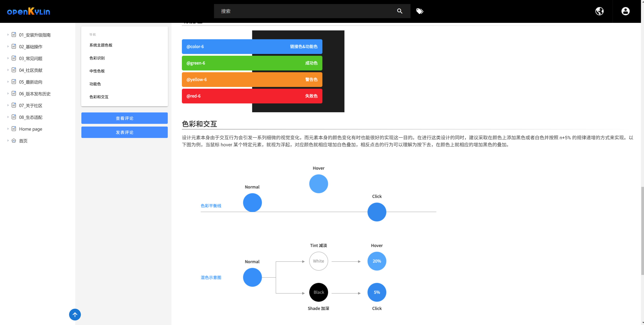Open the 08_生态适配 sidebar entry
Viewport: 644px width, 325px height.
click(x=31, y=117)
